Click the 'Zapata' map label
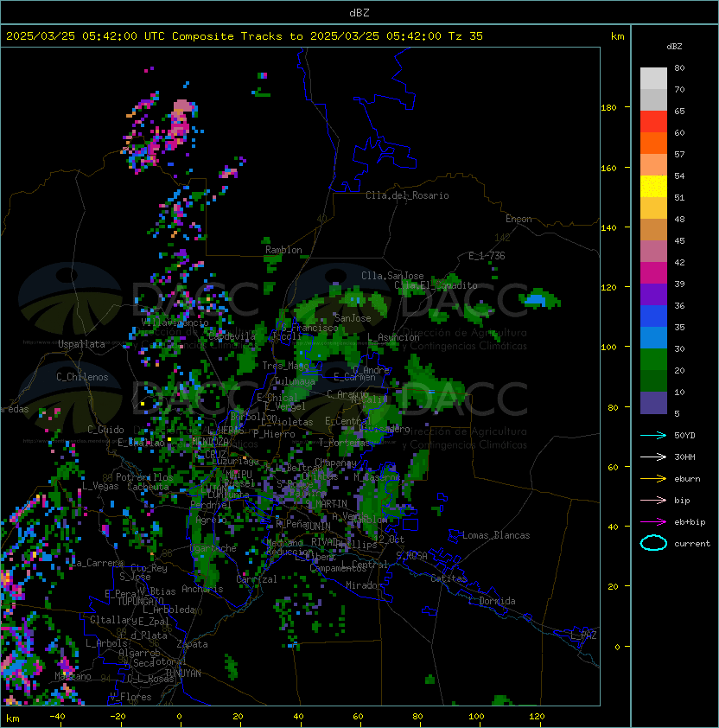This screenshot has height=728, width=719. [x=192, y=644]
